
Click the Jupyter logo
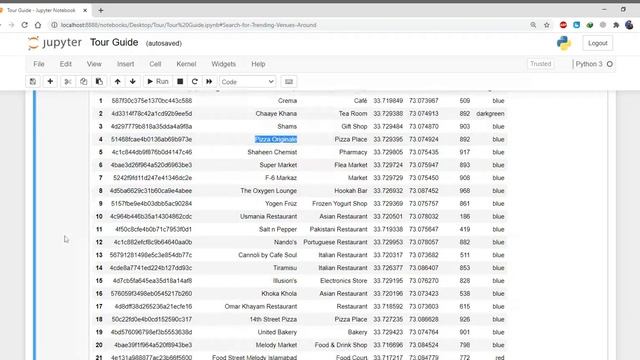55,43
